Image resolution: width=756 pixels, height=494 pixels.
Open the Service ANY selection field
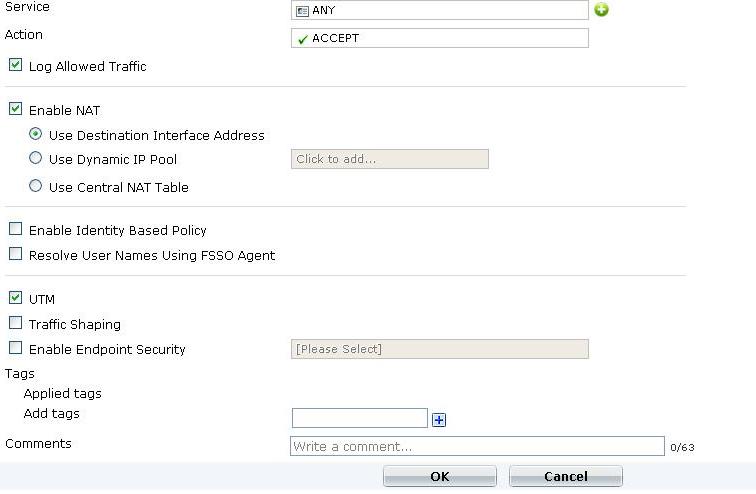point(440,11)
